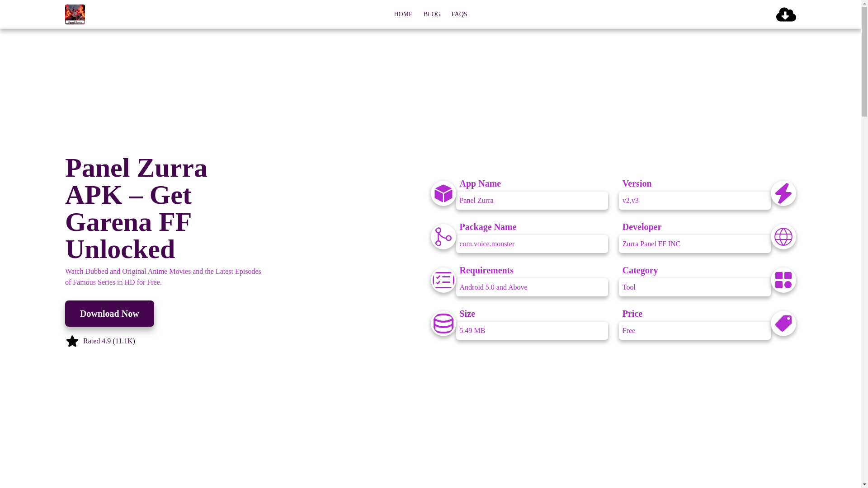This screenshot has height=488, width=868.
Task: Click the cloud download icon in header
Action: (x=786, y=14)
